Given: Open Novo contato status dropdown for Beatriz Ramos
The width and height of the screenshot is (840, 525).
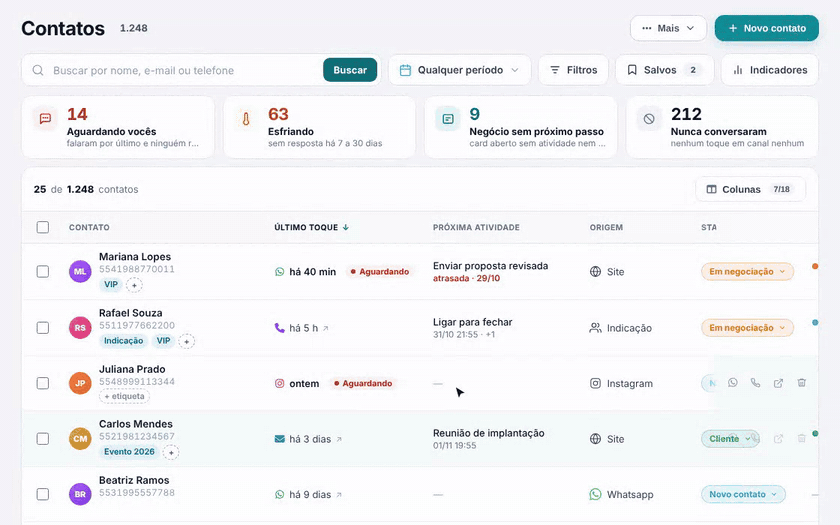Looking at the screenshot, I should click(743, 494).
